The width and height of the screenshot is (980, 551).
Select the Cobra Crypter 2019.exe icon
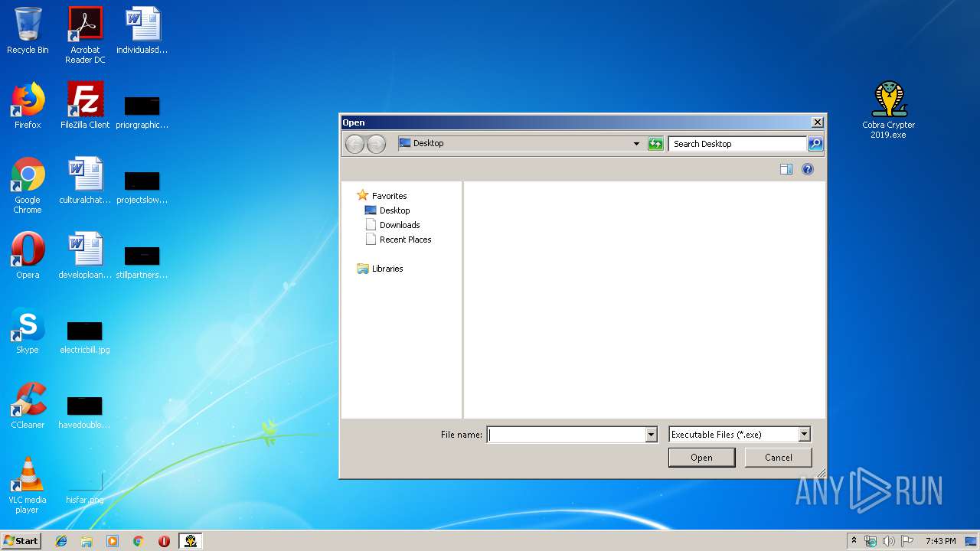pyautogui.click(x=888, y=110)
